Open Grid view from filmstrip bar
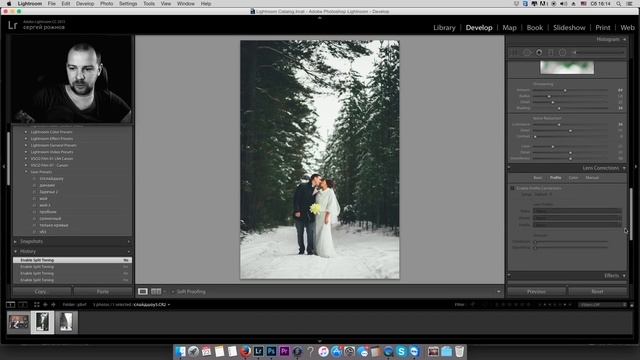The width and height of the screenshot is (640, 360). coord(36,304)
